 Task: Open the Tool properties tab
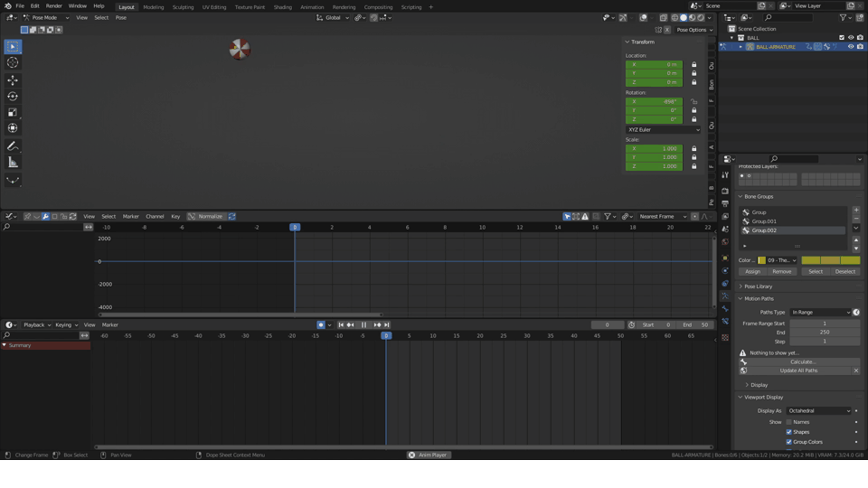click(x=725, y=174)
